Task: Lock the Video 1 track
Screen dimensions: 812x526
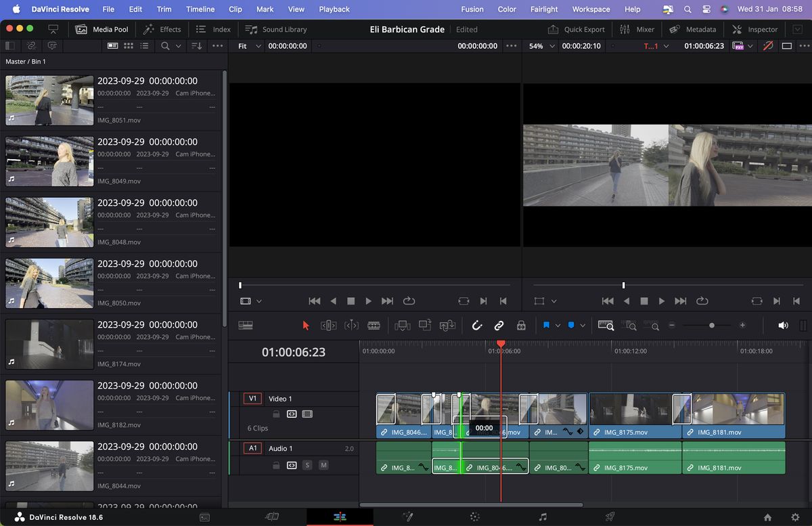Action: point(277,414)
